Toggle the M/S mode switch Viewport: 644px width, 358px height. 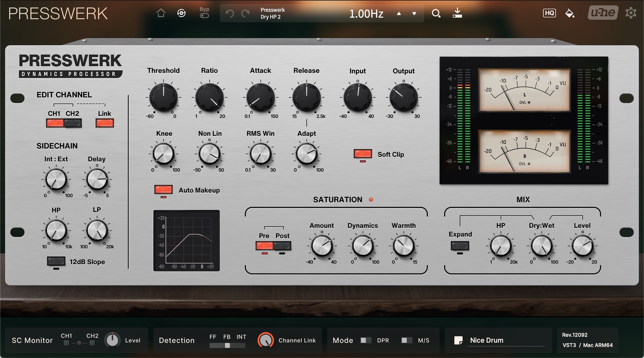click(x=407, y=340)
